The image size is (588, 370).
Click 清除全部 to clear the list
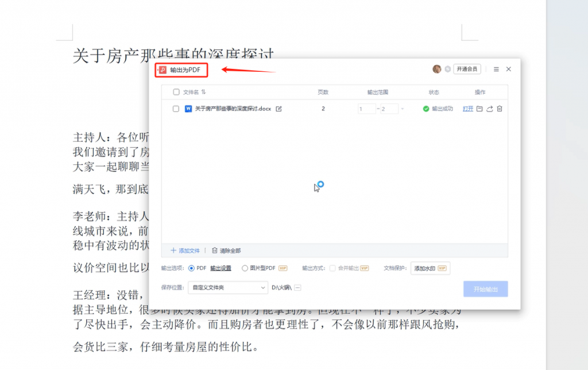tap(226, 250)
